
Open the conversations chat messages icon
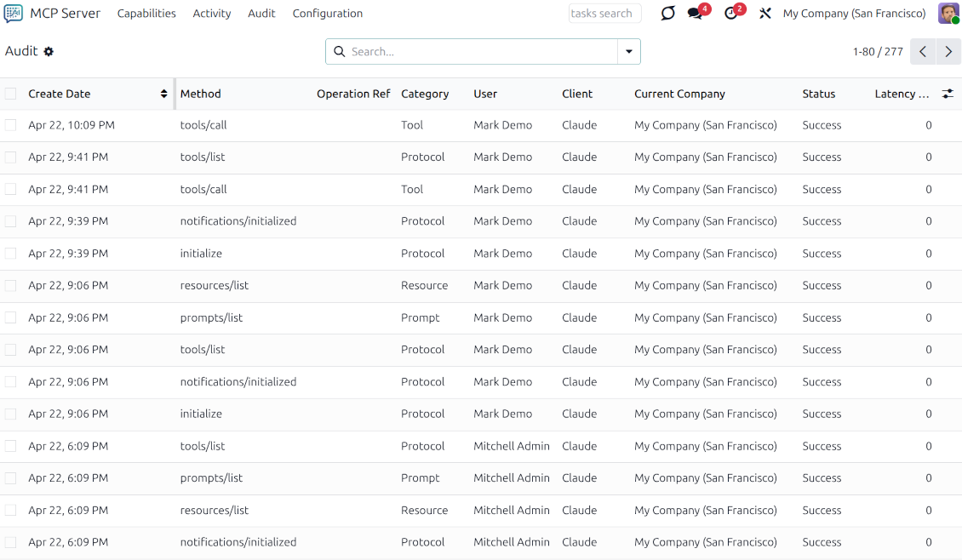[x=696, y=14]
